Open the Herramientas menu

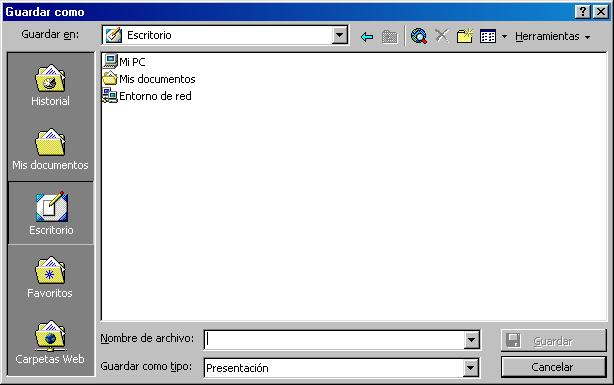[553, 36]
